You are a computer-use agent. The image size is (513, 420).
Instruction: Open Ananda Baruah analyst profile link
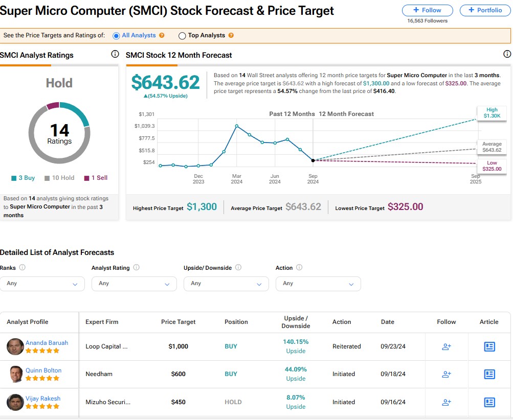click(x=47, y=343)
